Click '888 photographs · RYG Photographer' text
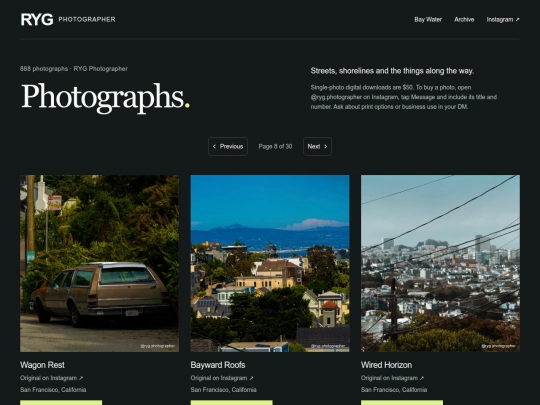 pyautogui.click(x=74, y=69)
